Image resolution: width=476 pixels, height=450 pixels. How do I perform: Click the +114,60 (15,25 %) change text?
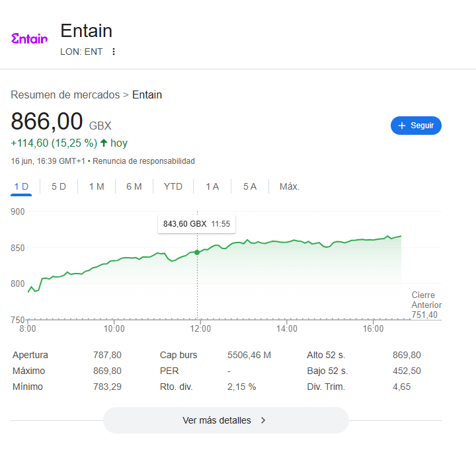tap(54, 143)
